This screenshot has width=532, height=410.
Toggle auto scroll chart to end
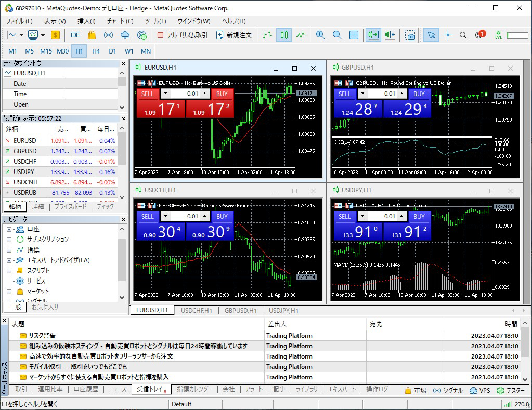373,35
